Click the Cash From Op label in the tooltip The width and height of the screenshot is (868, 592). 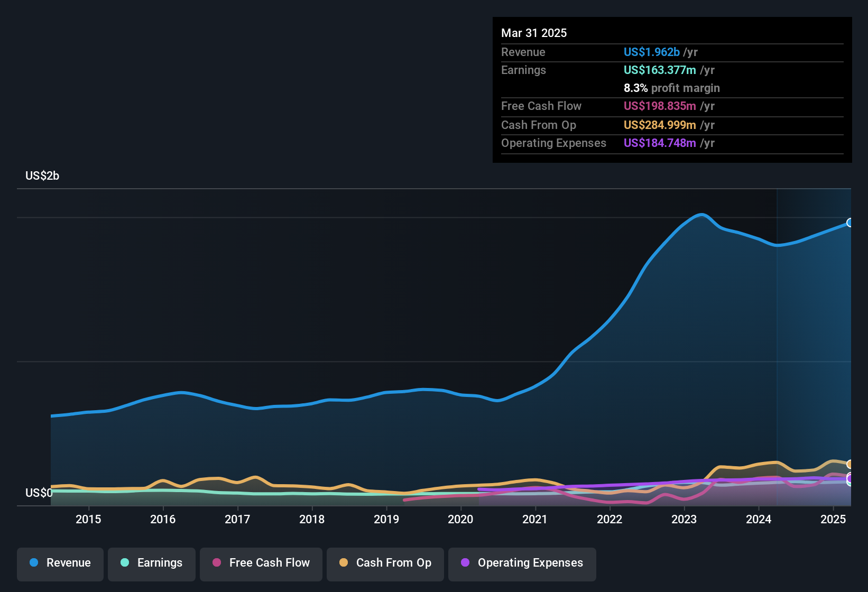(539, 125)
